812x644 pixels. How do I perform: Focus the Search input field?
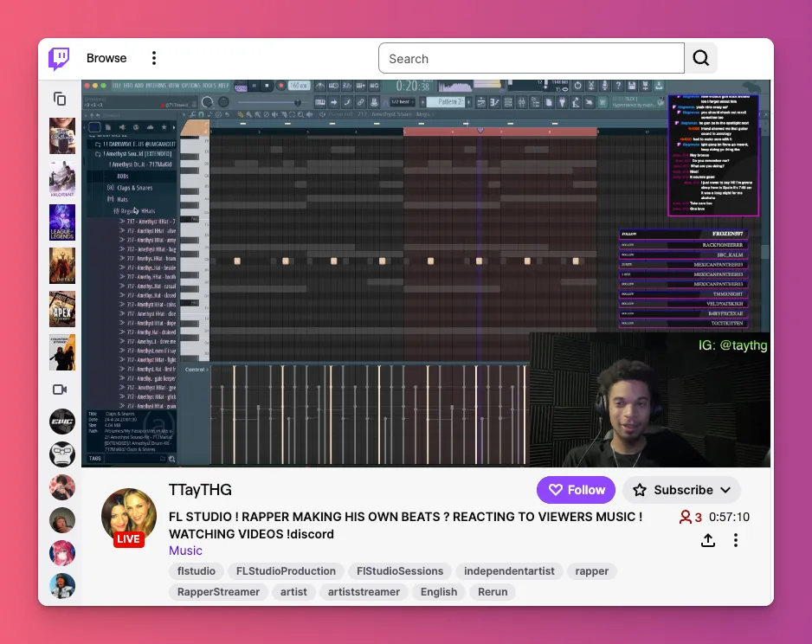(x=532, y=59)
